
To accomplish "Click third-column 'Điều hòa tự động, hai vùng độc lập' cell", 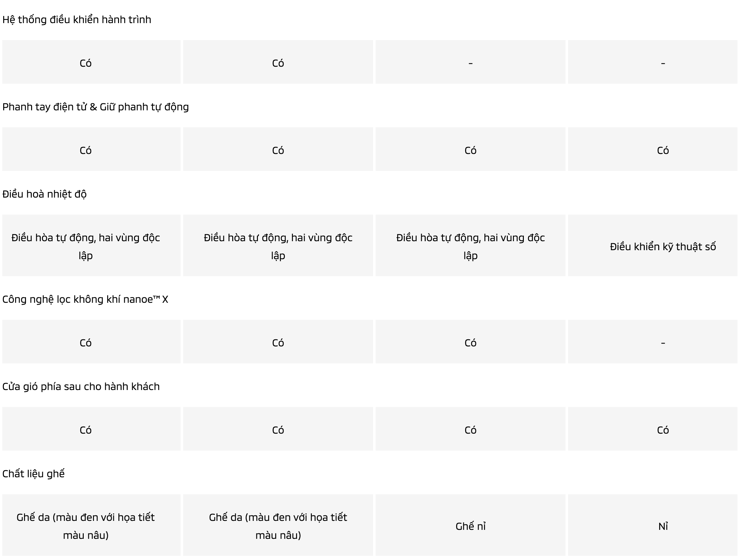I will 470,247.
